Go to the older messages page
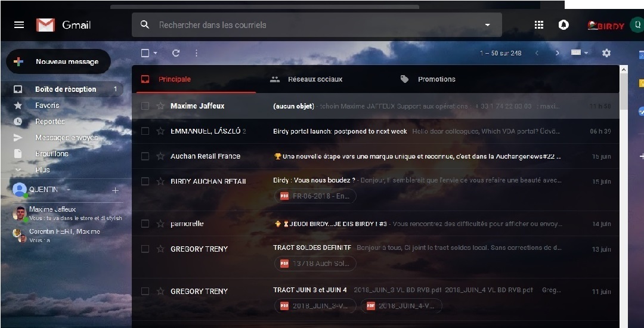This screenshot has height=328, width=644. 557,53
